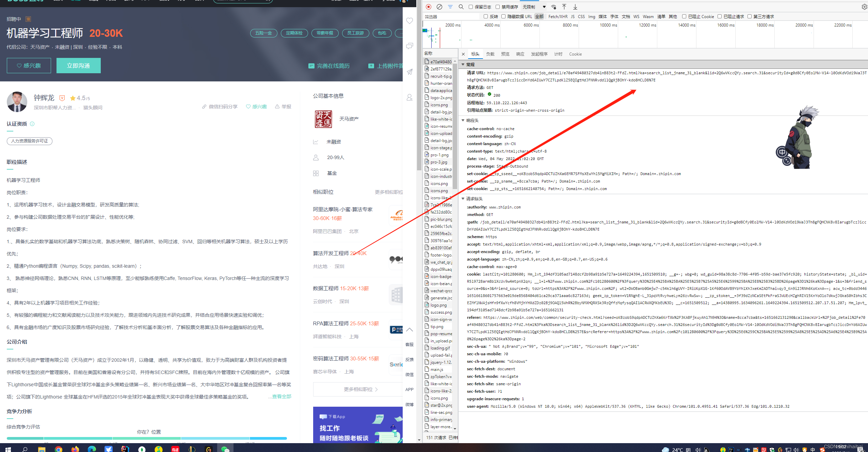The image size is (868, 452).
Task: Click 微信扫码分享 link
Action: [220, 107]
